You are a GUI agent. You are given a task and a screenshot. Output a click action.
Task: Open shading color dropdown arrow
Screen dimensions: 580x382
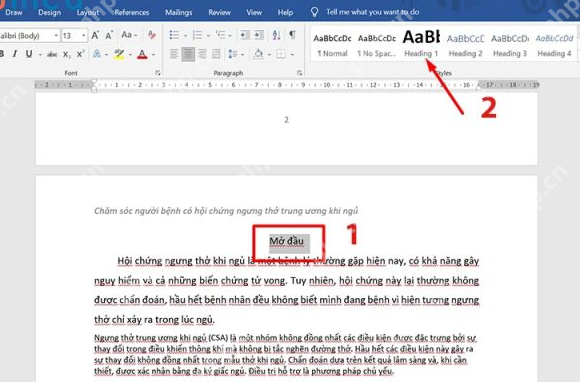point(269,55)
